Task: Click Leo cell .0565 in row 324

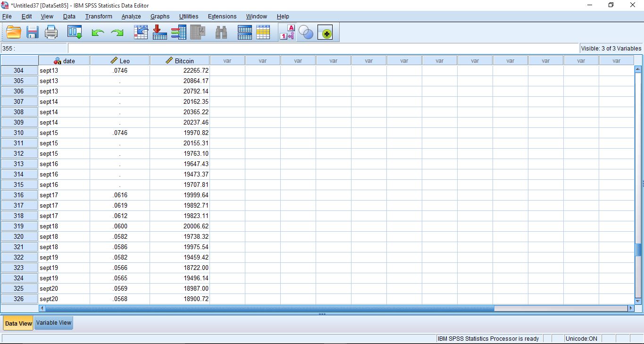Action: coord(120,278)
